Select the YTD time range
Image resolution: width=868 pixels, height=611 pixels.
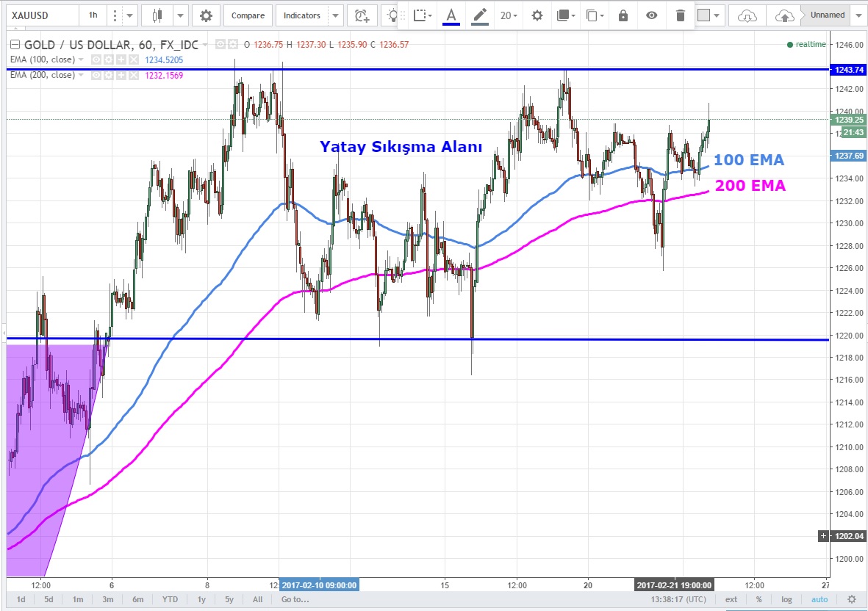pyautogui.click(x=170, y=599)
